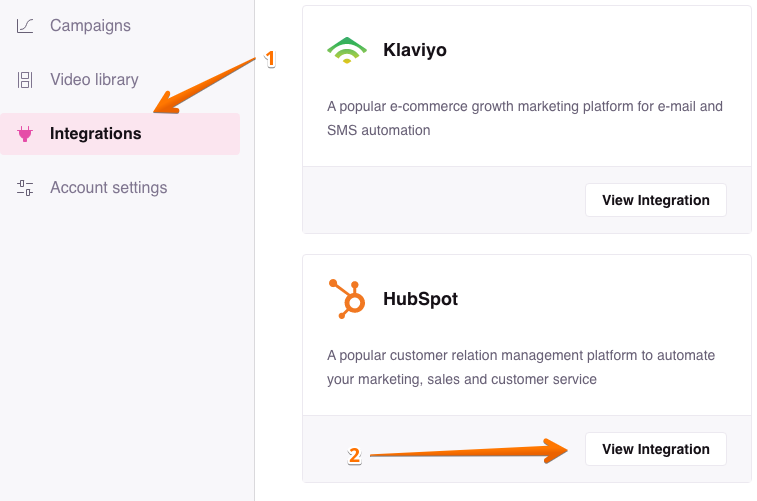Click the Account settings sliders icon
Viewport: 757px width, 501px height.
click(25, 188)
